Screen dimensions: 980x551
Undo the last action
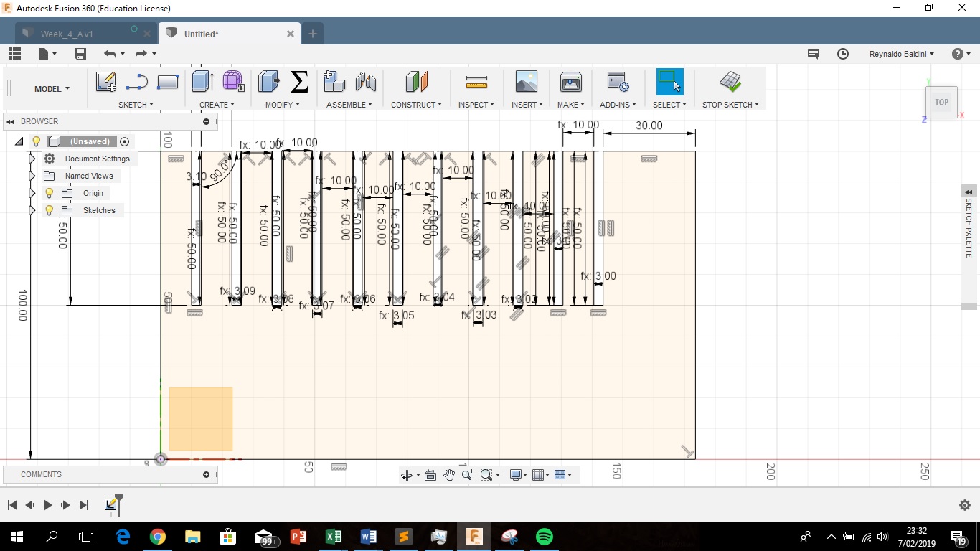tap(109, 54)
